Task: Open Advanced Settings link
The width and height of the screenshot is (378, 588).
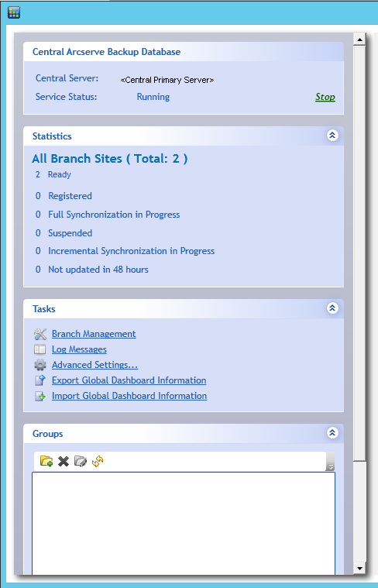Action: coord(94,365)
